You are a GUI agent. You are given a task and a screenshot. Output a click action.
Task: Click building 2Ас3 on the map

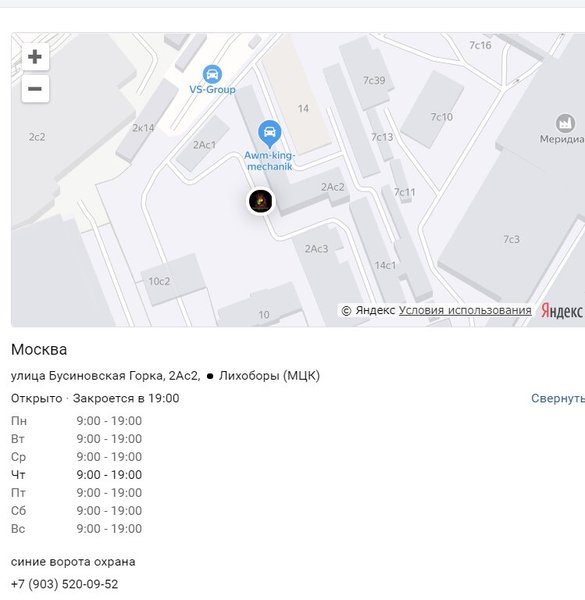(316, 249)
